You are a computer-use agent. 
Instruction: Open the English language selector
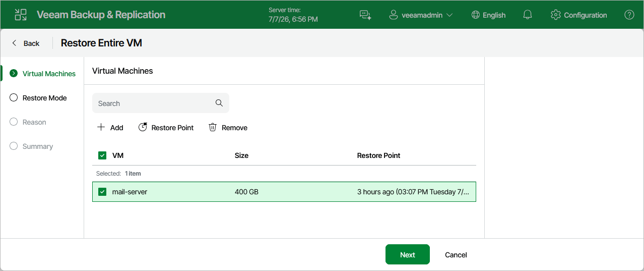point(488,15)
